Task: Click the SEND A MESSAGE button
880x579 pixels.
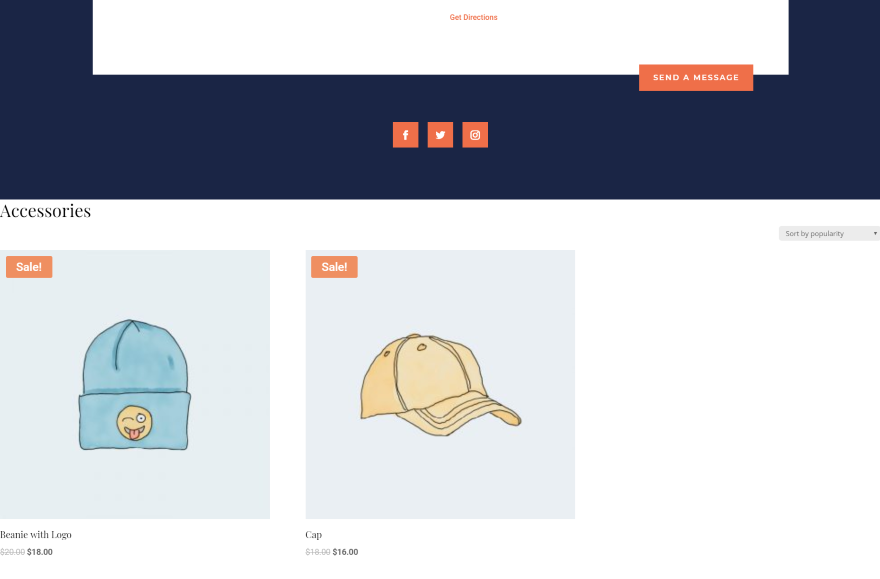Action: (696, 77)
